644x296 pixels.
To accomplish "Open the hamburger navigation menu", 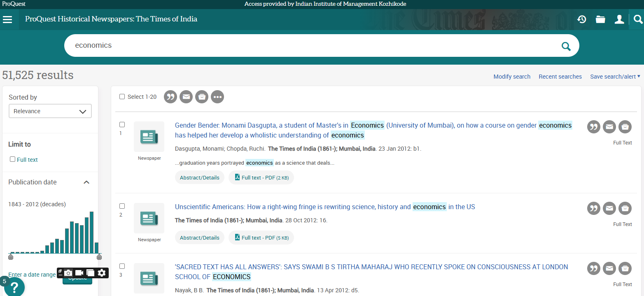I will click(7, 19).
